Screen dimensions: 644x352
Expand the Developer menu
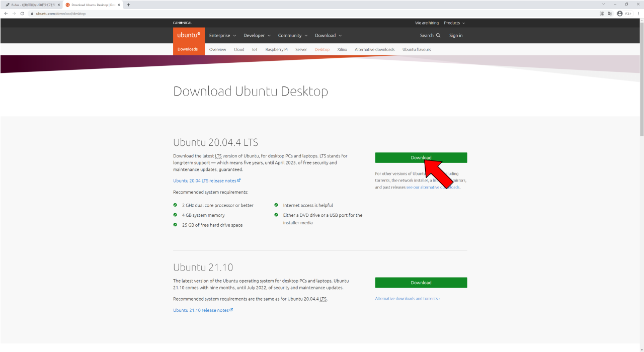pos(257,35)
